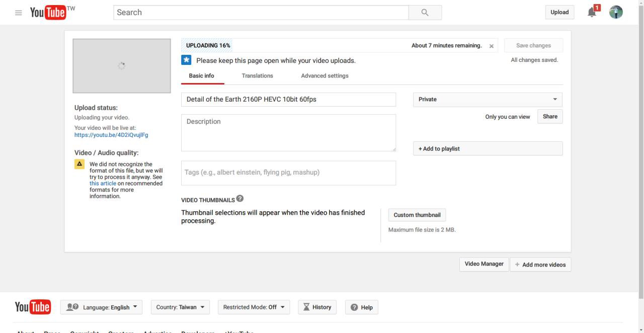Screen dimensions: 644x333
Task: Click the YouTube logo in header
Action: pos(48,13)
